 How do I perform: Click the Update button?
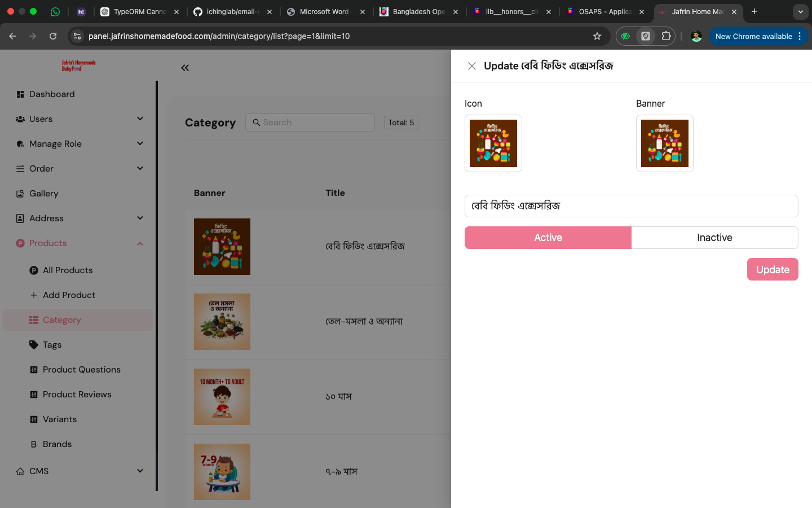coord(772,269)
